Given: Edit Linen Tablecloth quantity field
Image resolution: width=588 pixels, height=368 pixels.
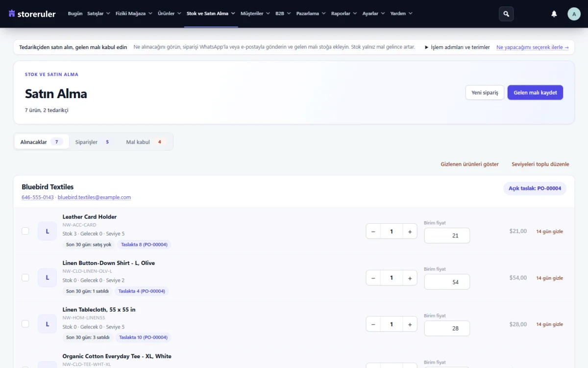Looking at the screenshot, I should coord(392,324).
